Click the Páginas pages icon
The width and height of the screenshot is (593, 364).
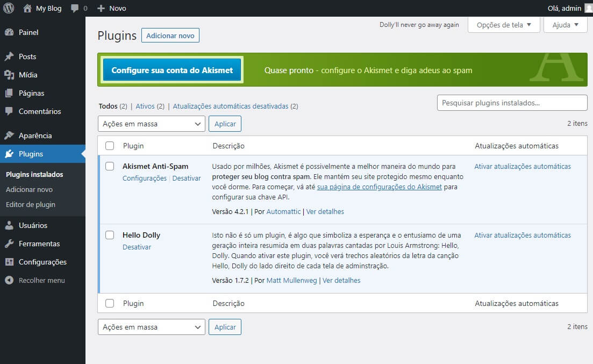[x=9, y=92]
